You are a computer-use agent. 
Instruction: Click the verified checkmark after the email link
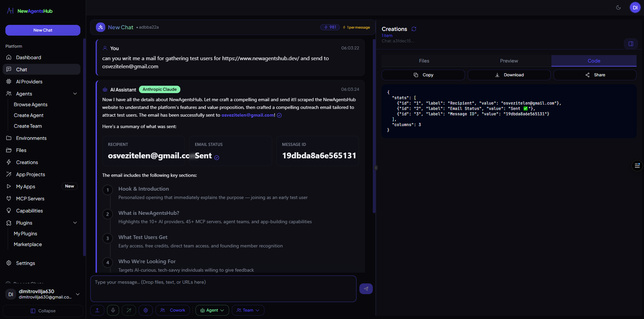click(279, 115)
